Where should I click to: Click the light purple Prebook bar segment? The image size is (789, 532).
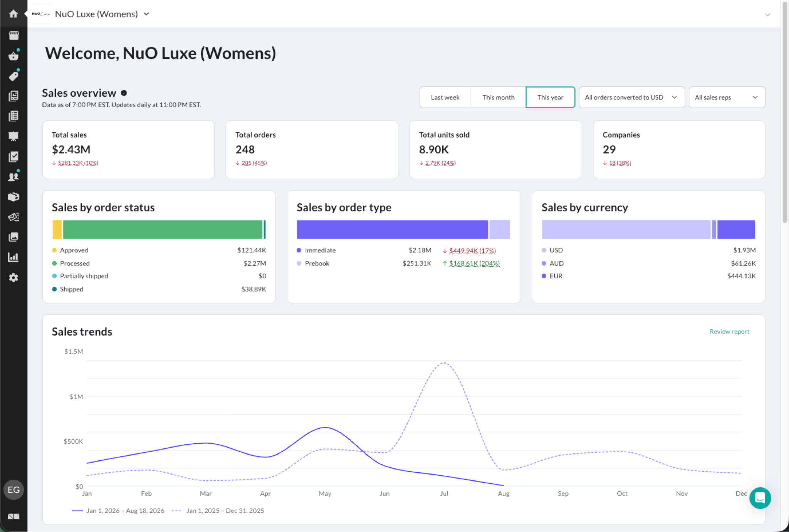pyautogui.click(x=500, y=230)
